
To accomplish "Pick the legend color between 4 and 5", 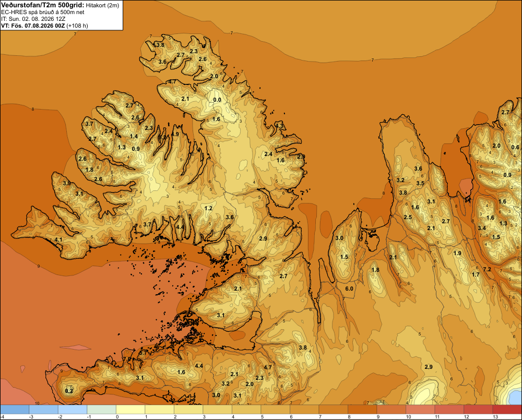I will point(246,410).
